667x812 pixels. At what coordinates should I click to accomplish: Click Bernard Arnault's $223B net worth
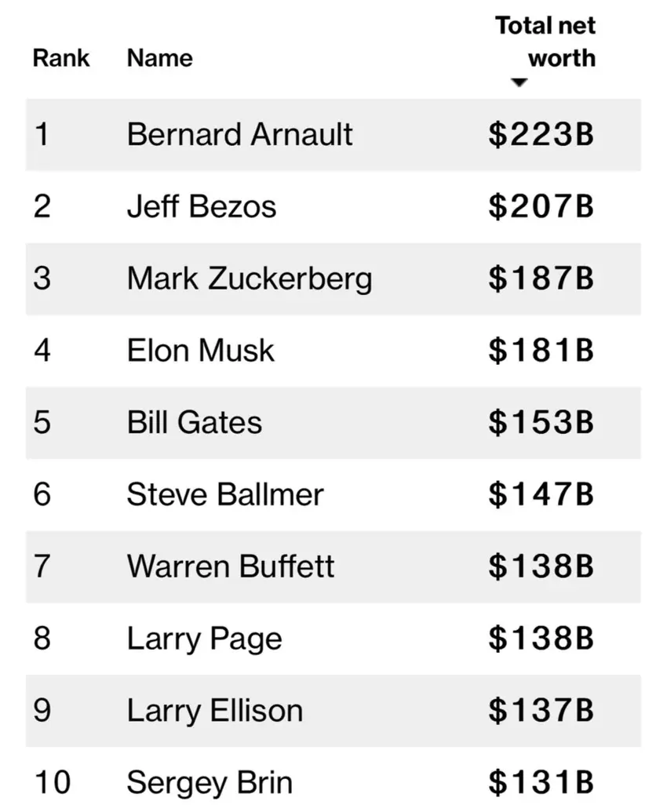coord(541,135)
